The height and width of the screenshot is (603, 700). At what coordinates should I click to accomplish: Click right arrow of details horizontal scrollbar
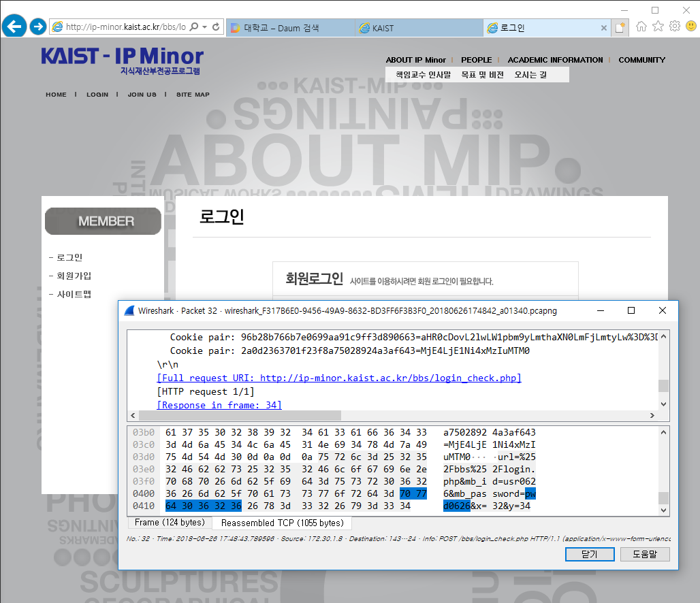652,416
